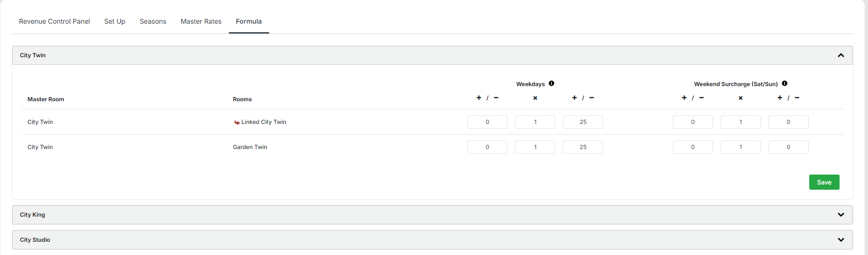Click the Weekdays info icon

pyautogui.click(x=552, y=84)
